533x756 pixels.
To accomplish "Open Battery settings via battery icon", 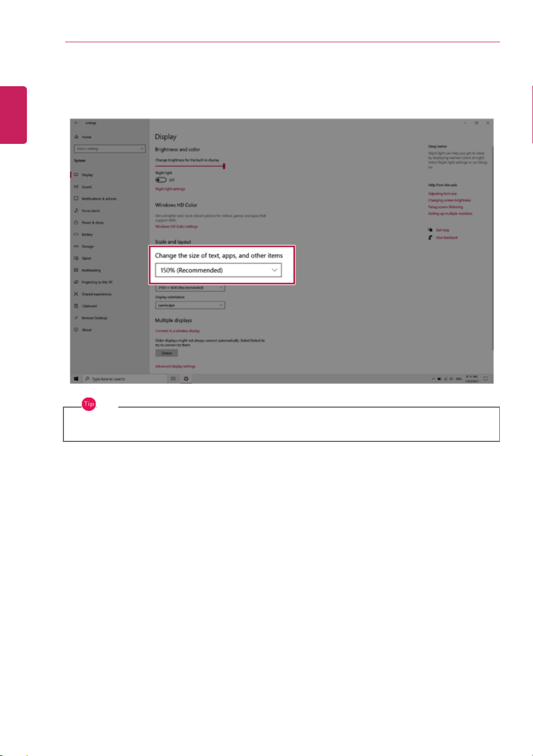I will (76, 235).
